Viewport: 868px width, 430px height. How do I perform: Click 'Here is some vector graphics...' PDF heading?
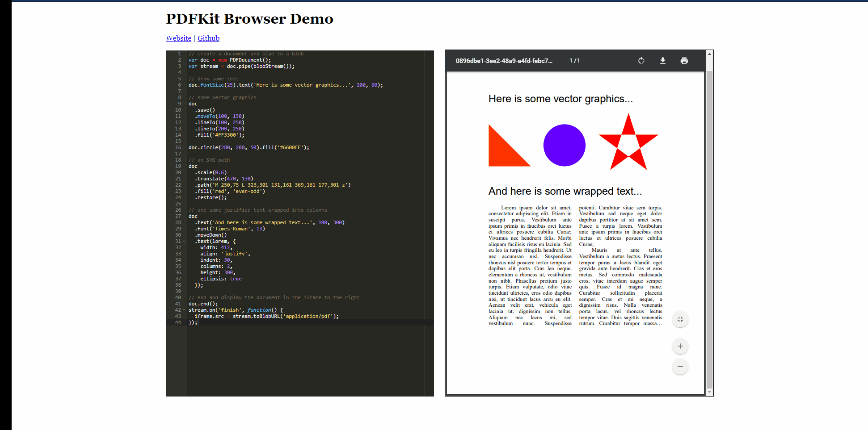tap(560, 99)
